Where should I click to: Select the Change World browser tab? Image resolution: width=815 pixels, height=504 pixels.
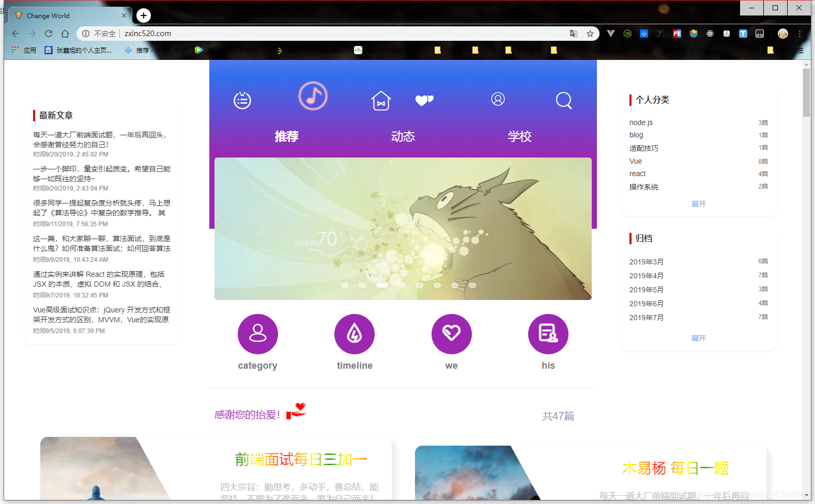pos(70,15)
